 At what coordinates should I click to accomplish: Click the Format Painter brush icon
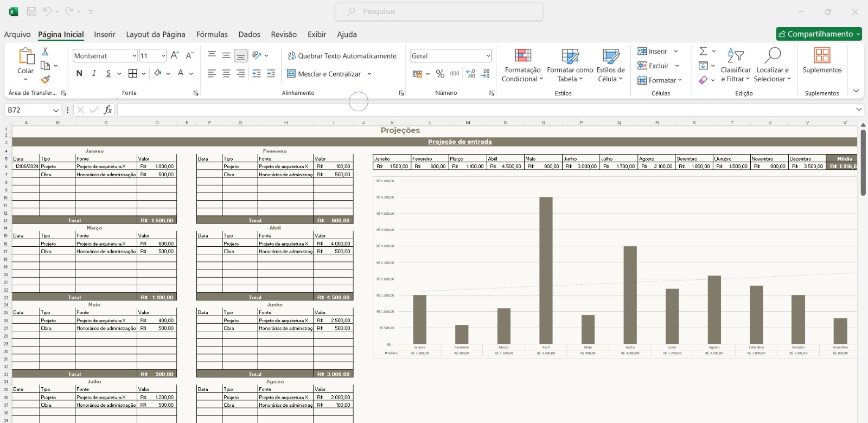45,80
